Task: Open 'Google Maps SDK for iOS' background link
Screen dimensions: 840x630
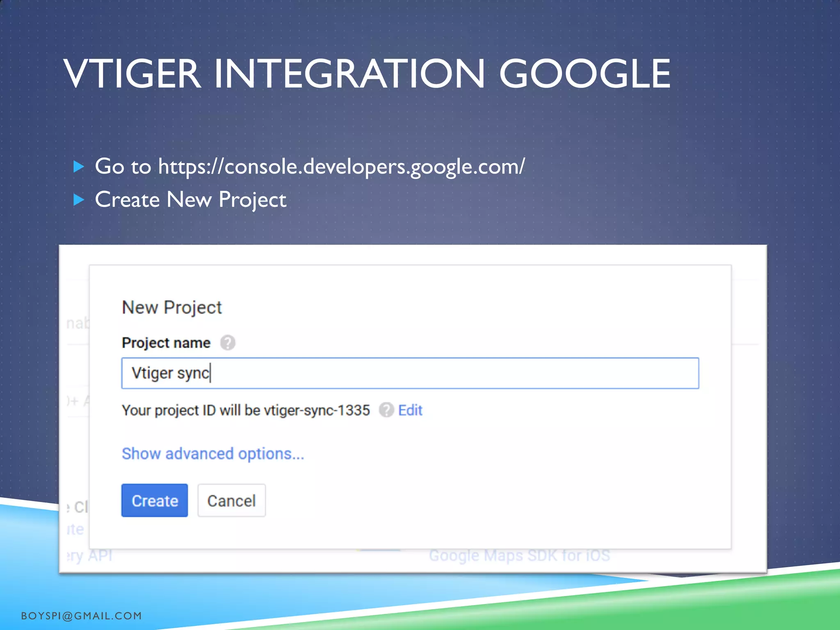Action: tap(520, 556)
